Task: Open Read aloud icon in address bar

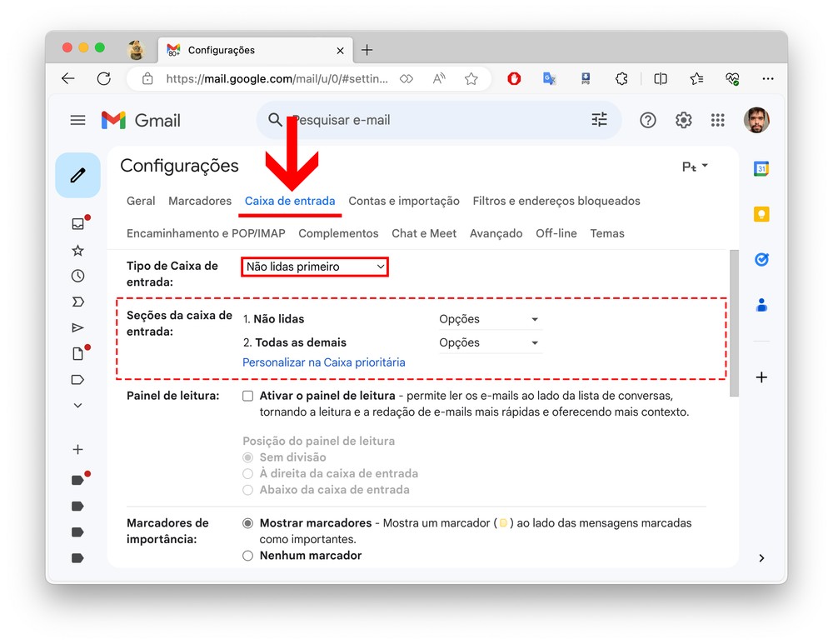Action: tap(439, 78)
